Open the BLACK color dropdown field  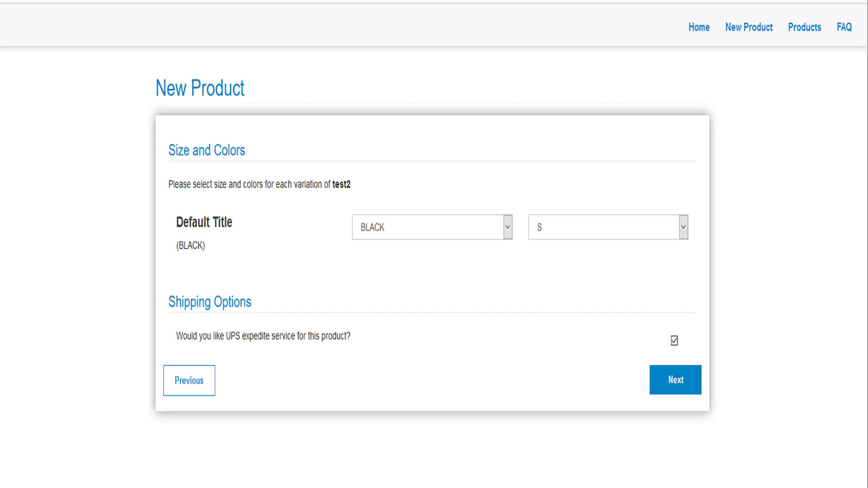coord(432,227)
